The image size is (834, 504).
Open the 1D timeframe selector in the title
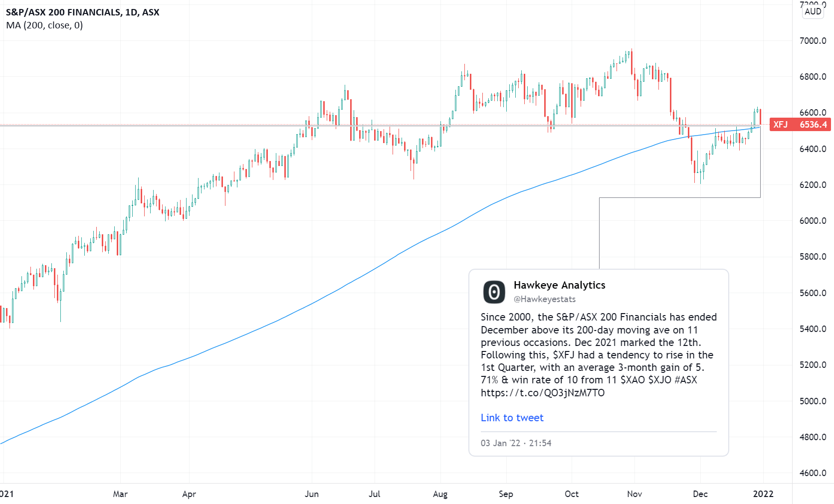coord(132,12)
